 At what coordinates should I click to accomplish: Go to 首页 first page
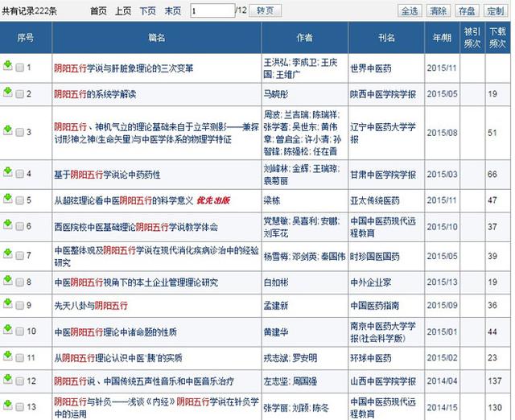tap(98, 11)
